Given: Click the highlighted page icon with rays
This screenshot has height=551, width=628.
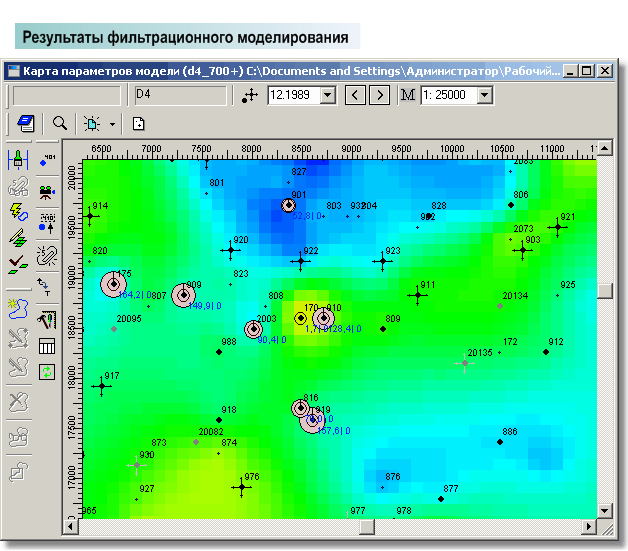Looking at the screenshot, I should pyautogui.click(x=92, y=124).
